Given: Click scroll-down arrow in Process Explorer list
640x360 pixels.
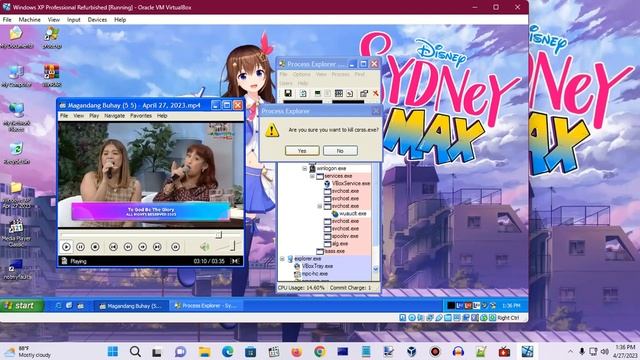Looking at the screenshot, I should point(376,269).
